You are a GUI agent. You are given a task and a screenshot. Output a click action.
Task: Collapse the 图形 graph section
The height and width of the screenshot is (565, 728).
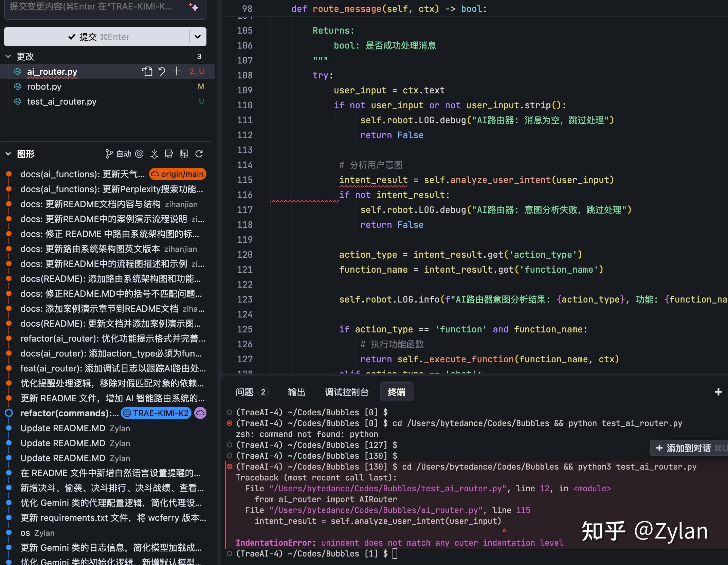(8, 154)
